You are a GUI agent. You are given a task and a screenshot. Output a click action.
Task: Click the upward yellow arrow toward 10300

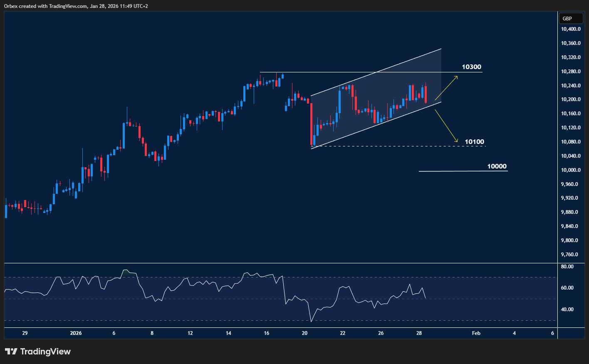point(446,88)
